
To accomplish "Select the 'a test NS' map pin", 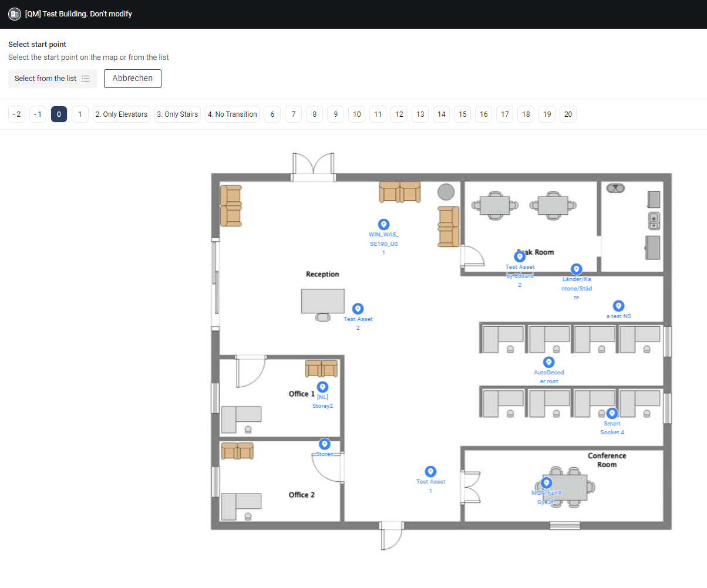I will pos(618,306).
